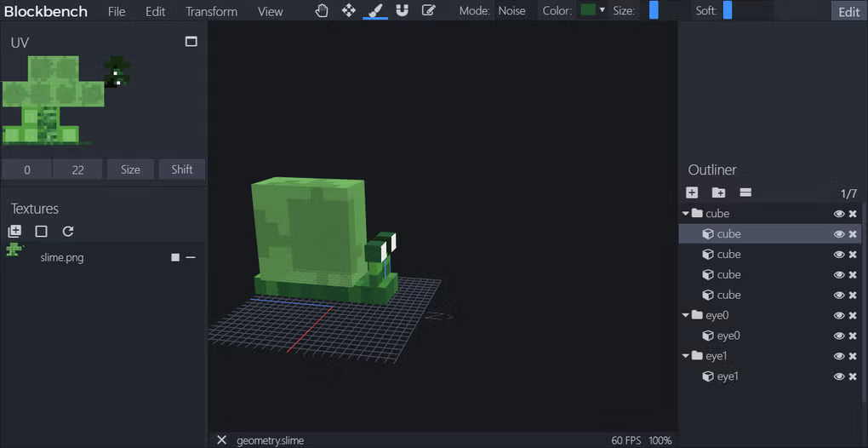
Task: Click the Shift button in UV panel
Action: tap(181, 169)
